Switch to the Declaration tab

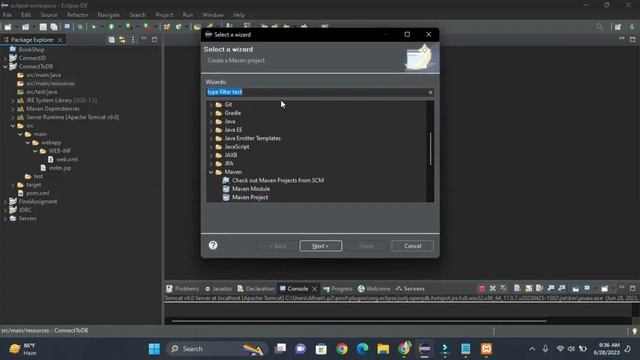point(256,289)
